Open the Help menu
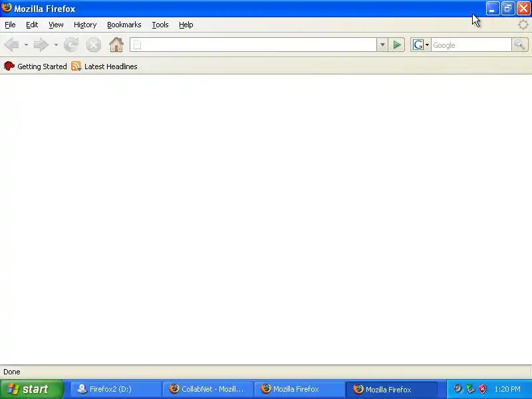The width and height of the screenshot is (532, 399). coord(186,25)
